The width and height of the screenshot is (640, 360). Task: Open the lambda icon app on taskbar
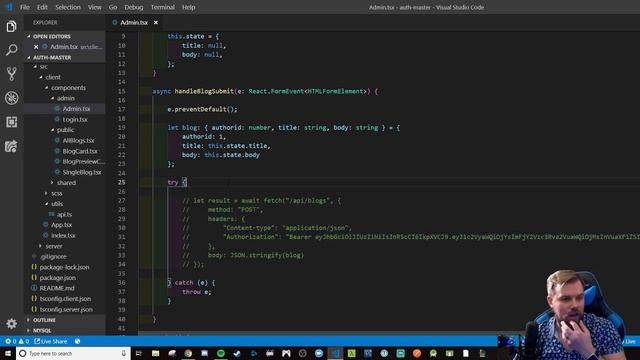point(351,353)
